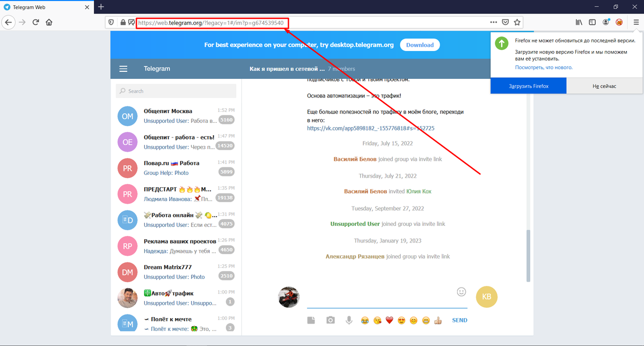This screenshot has height=346, width=644.
Task: Save page to Pocket
Action: (506, 23)
